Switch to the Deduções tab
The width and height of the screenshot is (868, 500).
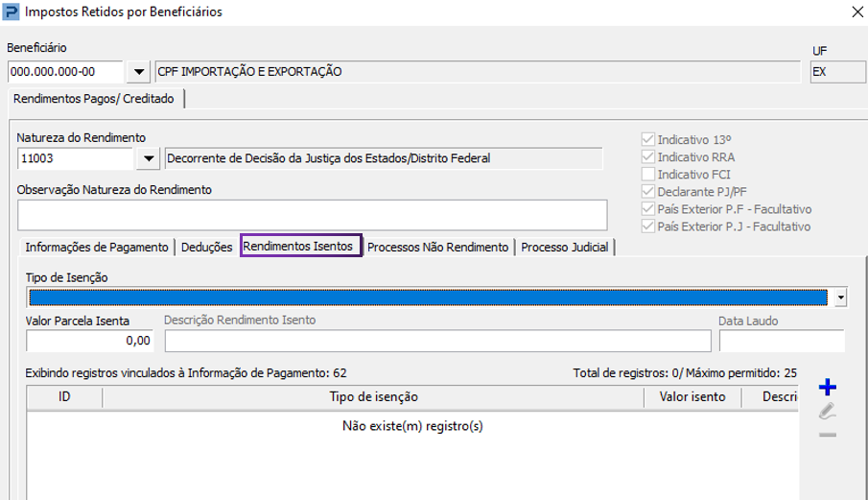coord(206,247)
